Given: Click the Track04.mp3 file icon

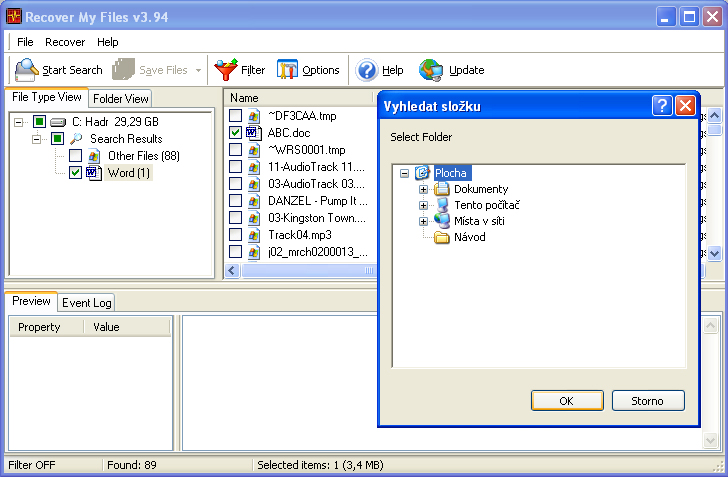Looking at the screenshot, I should point(254,235).
